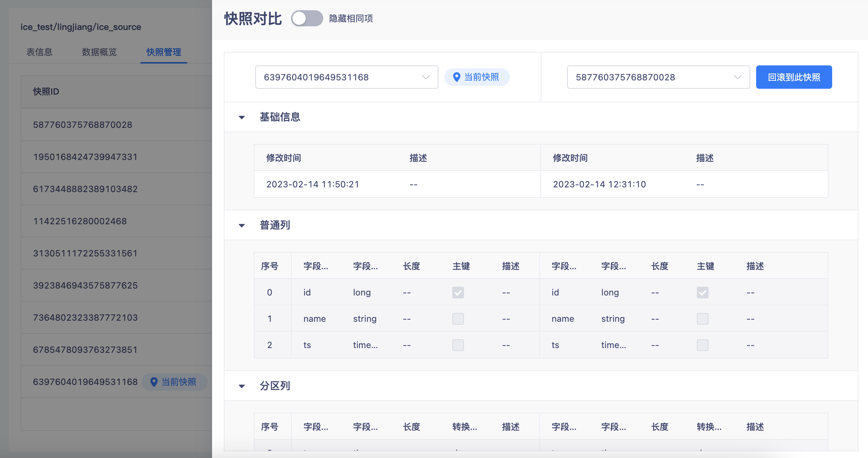
Task: Collapse the 普通列 section
Action: [x=242, y=225]
